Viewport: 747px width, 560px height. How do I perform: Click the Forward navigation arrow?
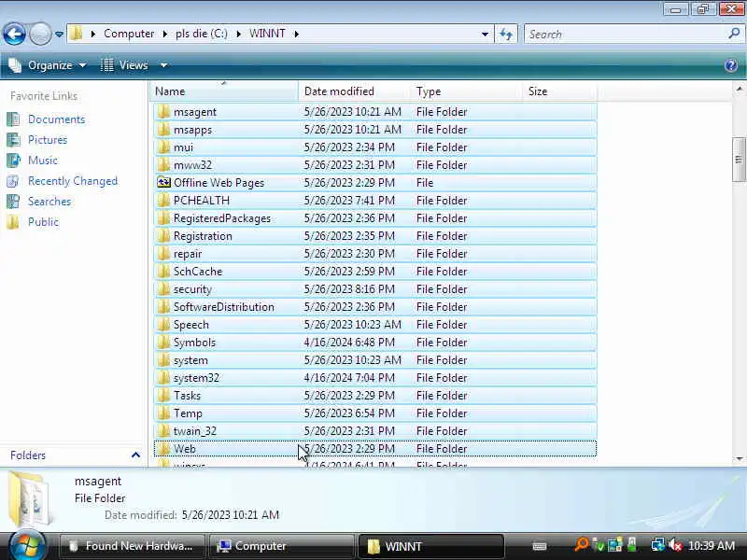click(40, 35)
